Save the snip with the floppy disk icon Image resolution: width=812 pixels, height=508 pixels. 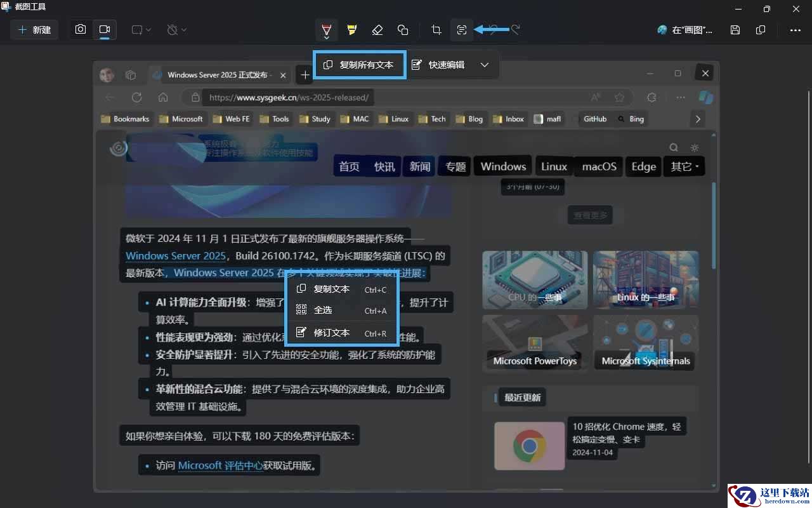(735, 30)
